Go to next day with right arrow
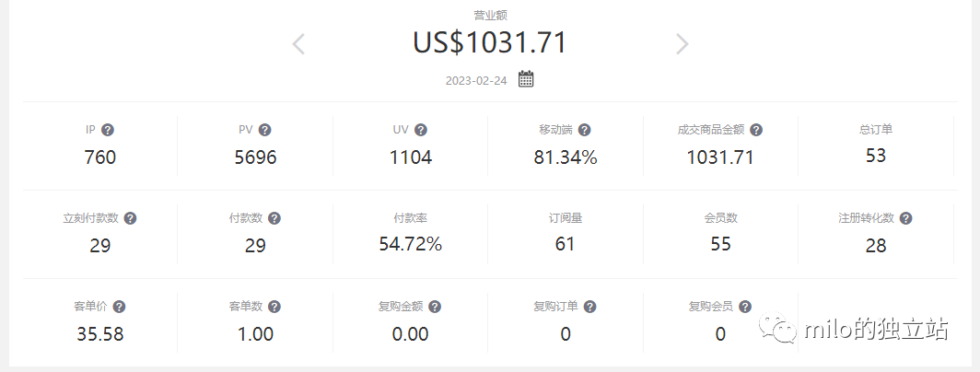 [682, 43]
